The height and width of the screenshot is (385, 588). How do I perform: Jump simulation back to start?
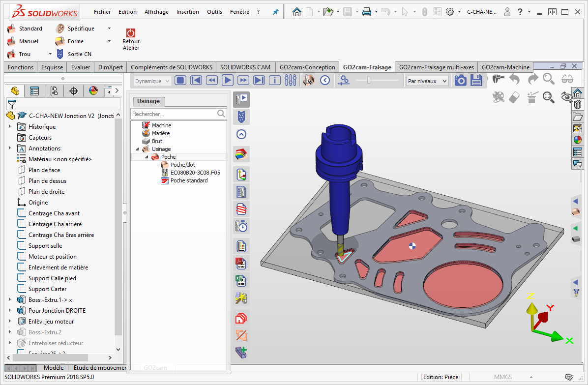(x=196, y=80)
